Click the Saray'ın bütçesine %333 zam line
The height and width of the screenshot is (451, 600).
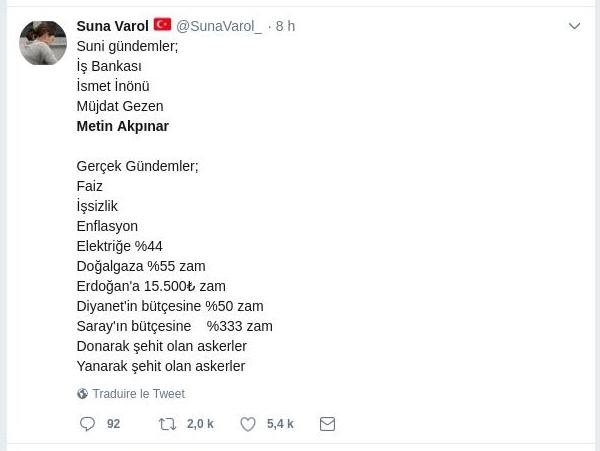tap(174, 326)
